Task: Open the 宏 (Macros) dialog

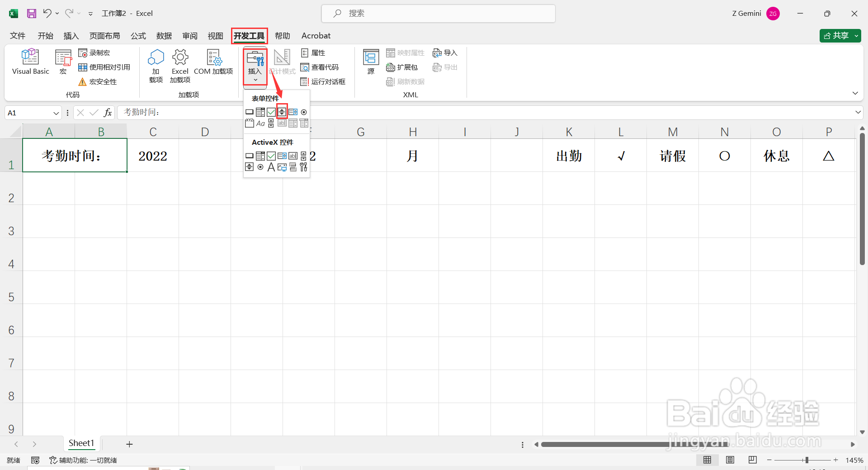Action: click(63, 62)
